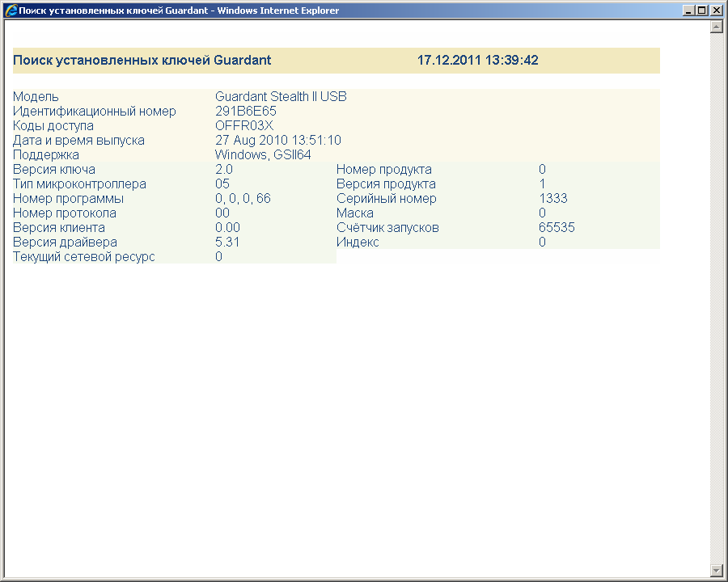
Task: Click the timestamp 17.12.2011 13:39:42
Action: tap(477, 61)
